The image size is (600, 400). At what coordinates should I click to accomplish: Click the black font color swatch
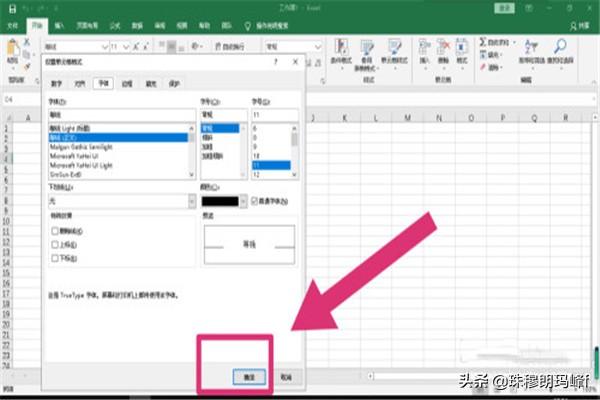point(219,201)
